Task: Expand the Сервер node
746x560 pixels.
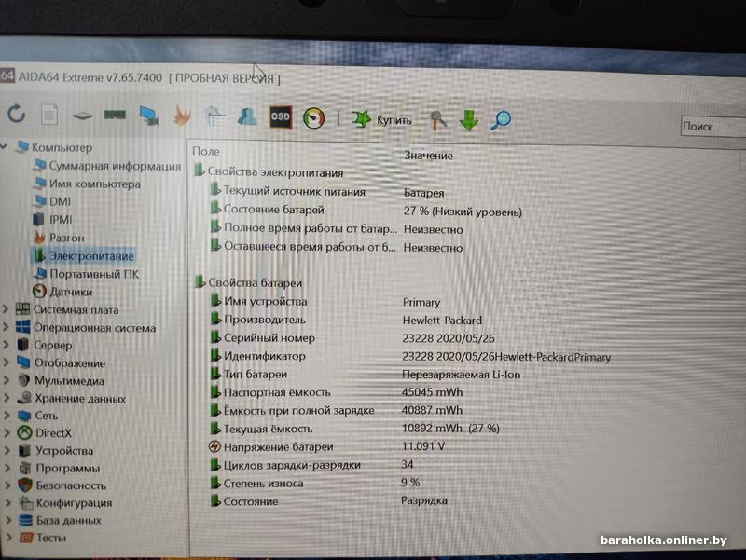Action: click(x=7, y=345)
